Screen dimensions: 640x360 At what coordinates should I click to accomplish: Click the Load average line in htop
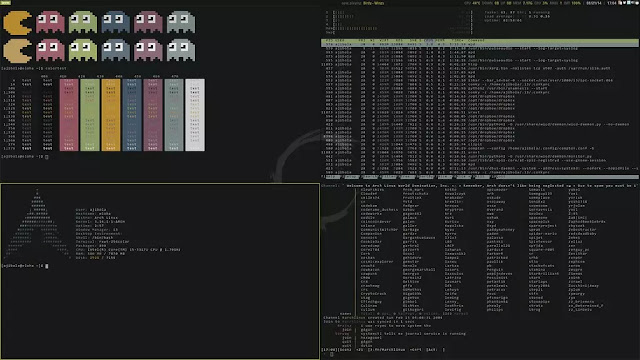point(517,16)
